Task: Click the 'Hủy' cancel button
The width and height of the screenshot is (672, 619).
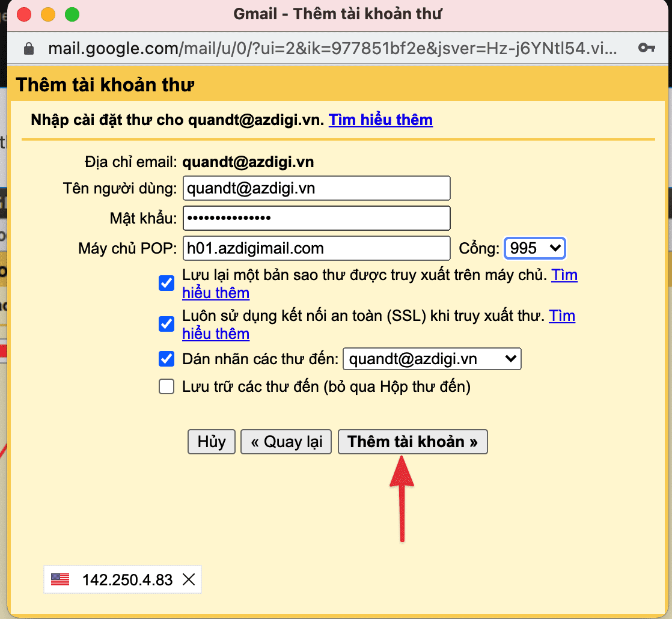Action: click(x=212, y=442)
